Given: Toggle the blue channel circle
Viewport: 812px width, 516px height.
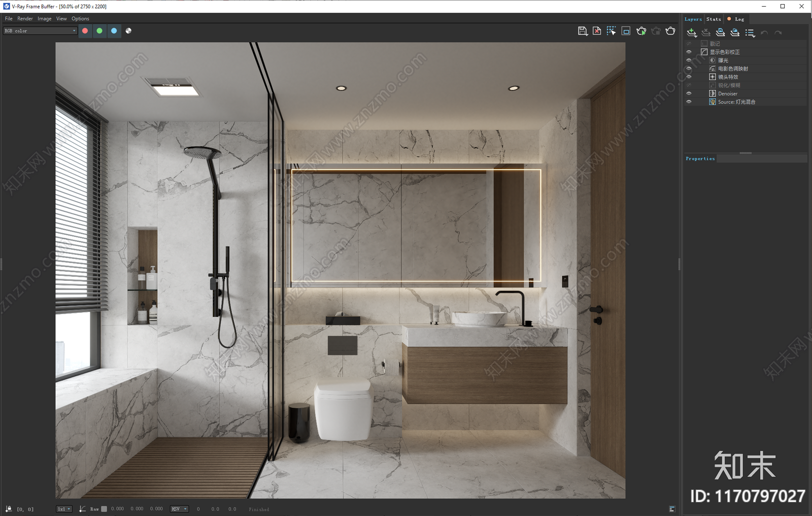Looking at the screenshot, I should click(x=114, y=31).
